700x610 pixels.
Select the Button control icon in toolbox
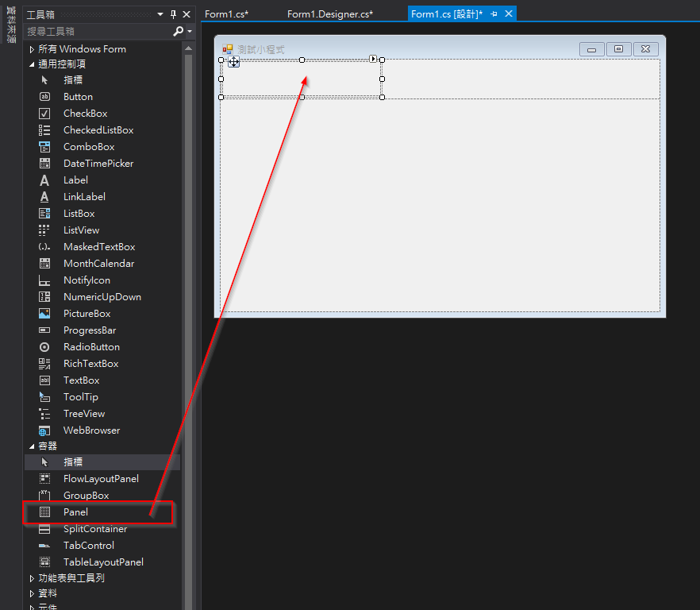tap(45, 97)
